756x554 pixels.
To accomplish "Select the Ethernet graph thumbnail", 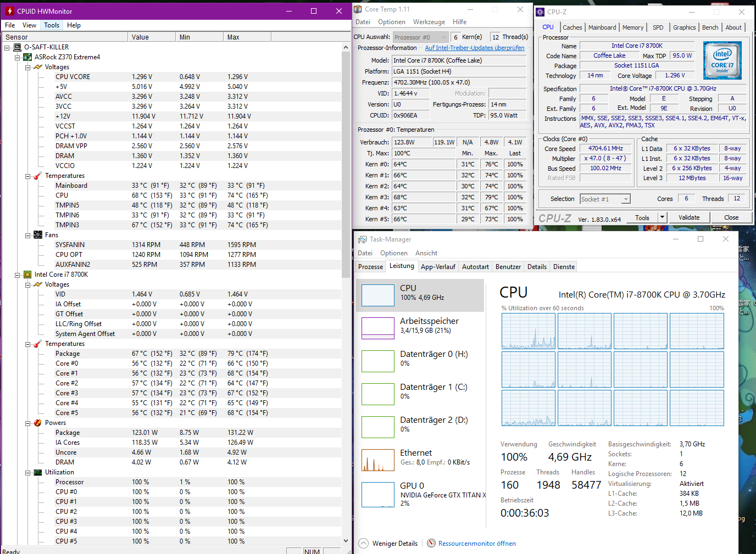I will point(378,460).
